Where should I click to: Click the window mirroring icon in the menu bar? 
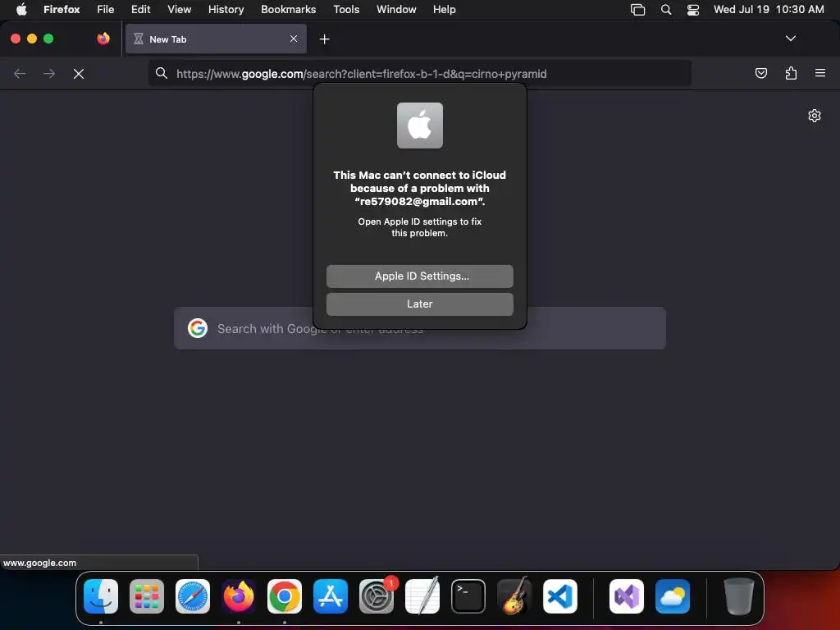[x=637, y=10]
